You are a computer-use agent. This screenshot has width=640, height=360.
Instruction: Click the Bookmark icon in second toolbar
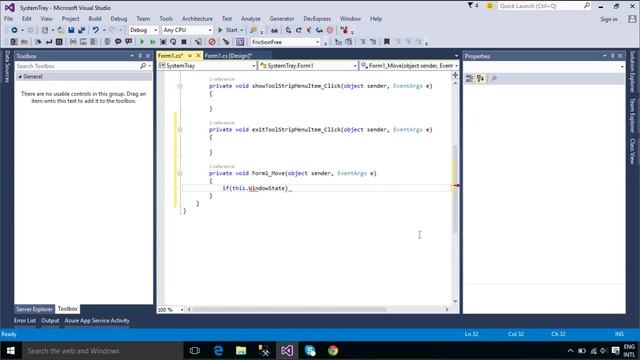(x=387, y=42)
